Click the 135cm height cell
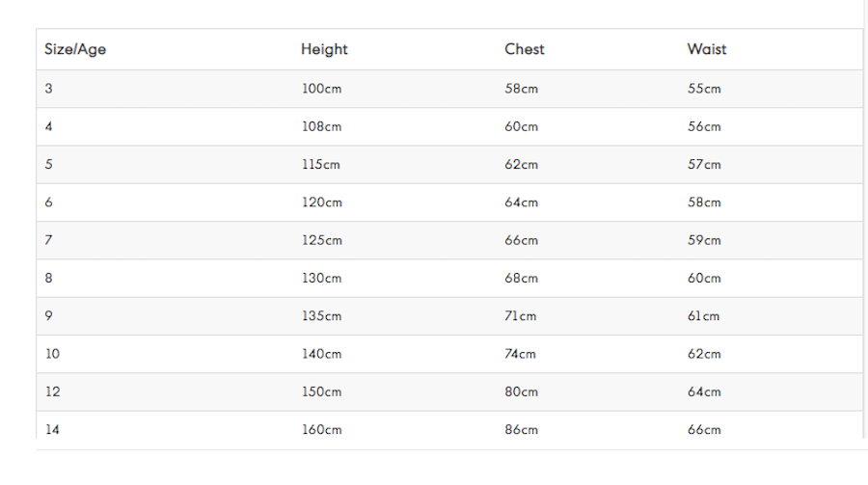The image size is (868, 485). tap(321, 316)
